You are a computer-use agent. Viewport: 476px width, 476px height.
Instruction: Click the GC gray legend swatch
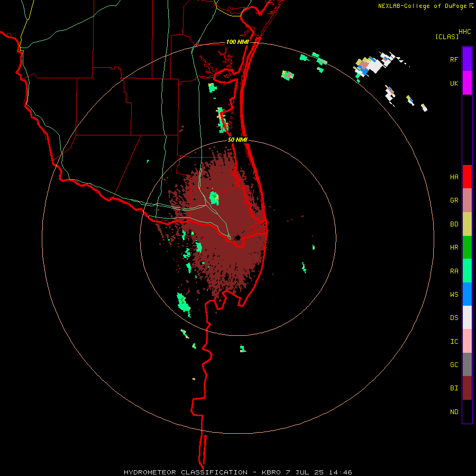pyautogui.click(x=467, y=364)
